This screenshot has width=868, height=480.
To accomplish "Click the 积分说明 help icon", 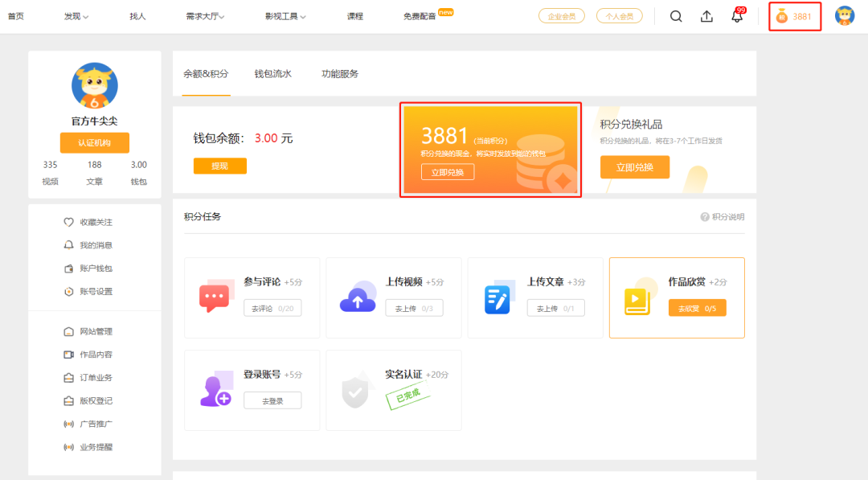I will tap(705, 217).
